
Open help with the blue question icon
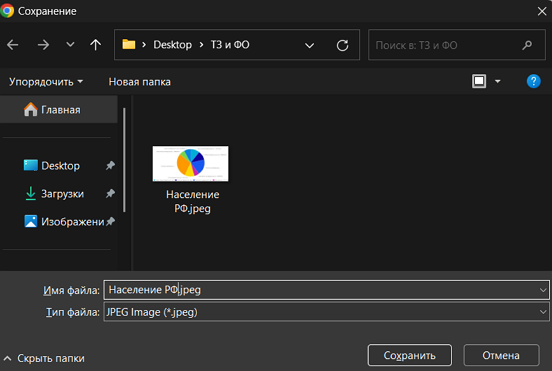point(533,81)
